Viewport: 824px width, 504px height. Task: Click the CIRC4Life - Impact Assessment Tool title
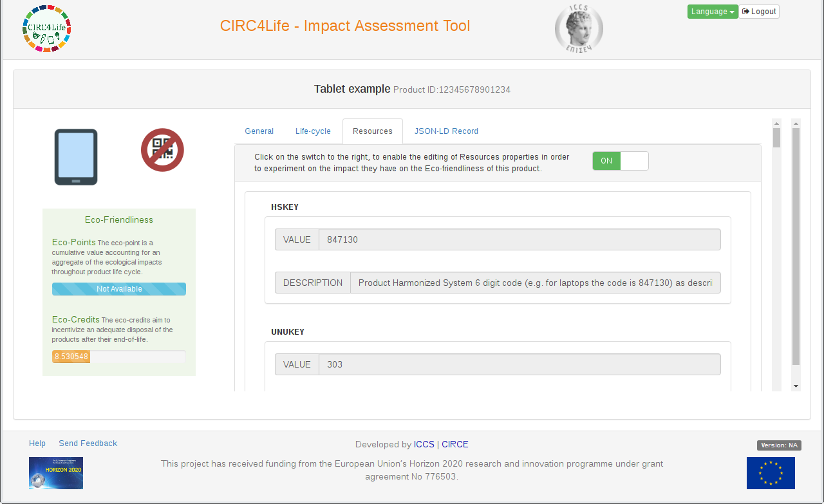345,26
